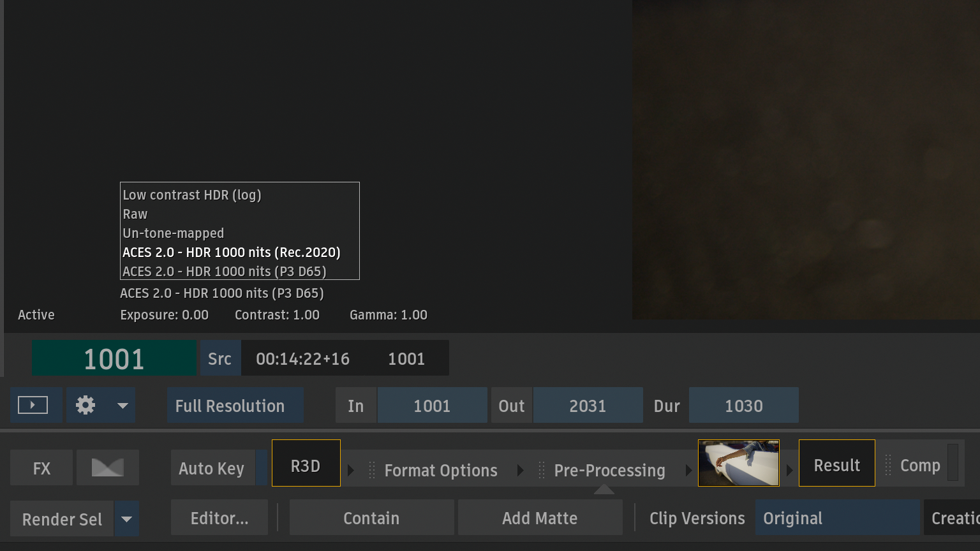Screen dimensions: 980x551
Task: Click the player view mode icon
Action: click(x=33, y=405)
